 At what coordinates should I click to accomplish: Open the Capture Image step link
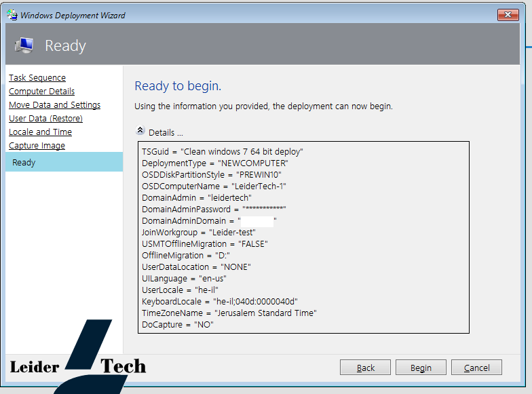[x=37, y=145]
